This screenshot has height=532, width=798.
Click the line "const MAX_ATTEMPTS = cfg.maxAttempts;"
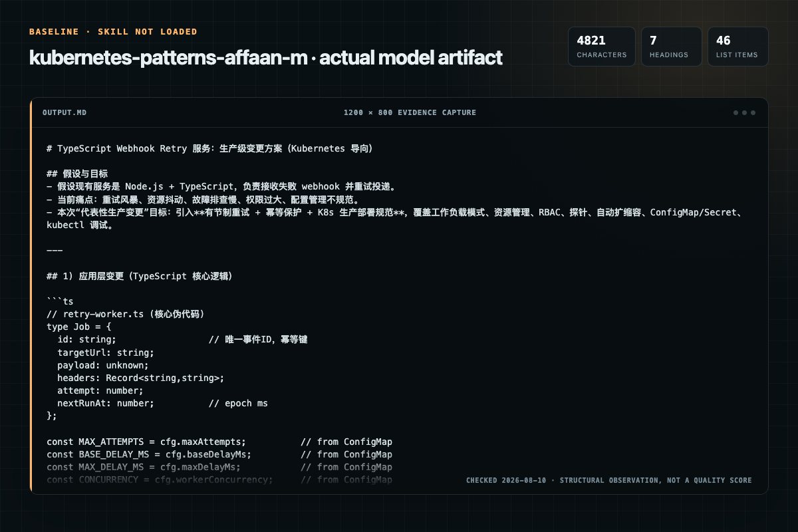click(146, 442)
